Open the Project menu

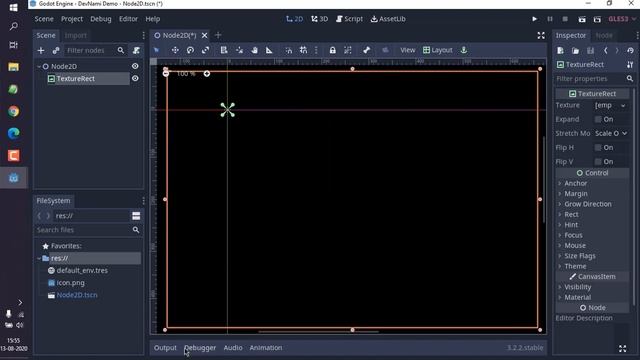click(72, 19)
